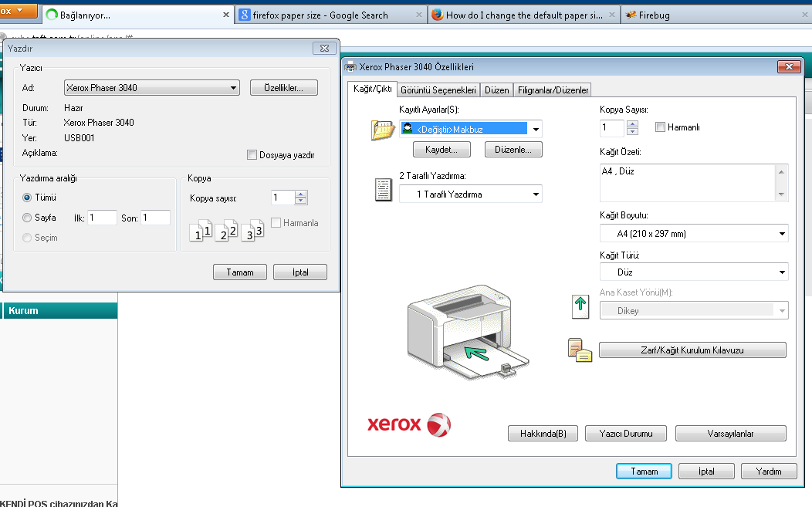Click the printer illustration image

tap(467, 333)
